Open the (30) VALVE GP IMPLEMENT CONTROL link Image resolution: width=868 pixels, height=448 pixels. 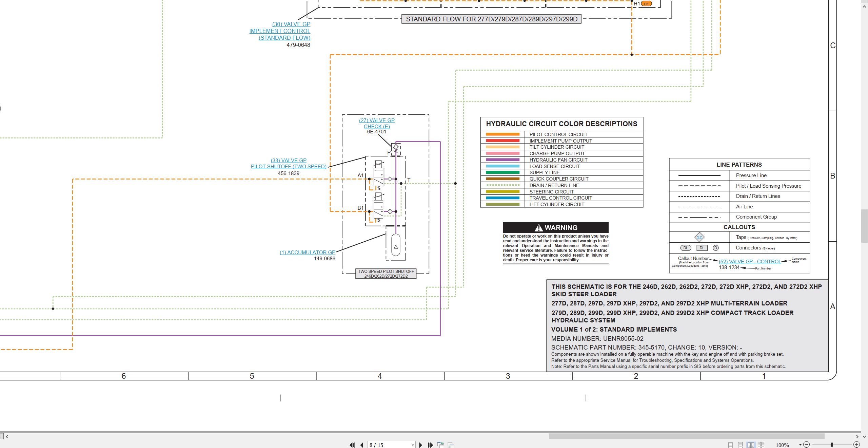(280, 31)
